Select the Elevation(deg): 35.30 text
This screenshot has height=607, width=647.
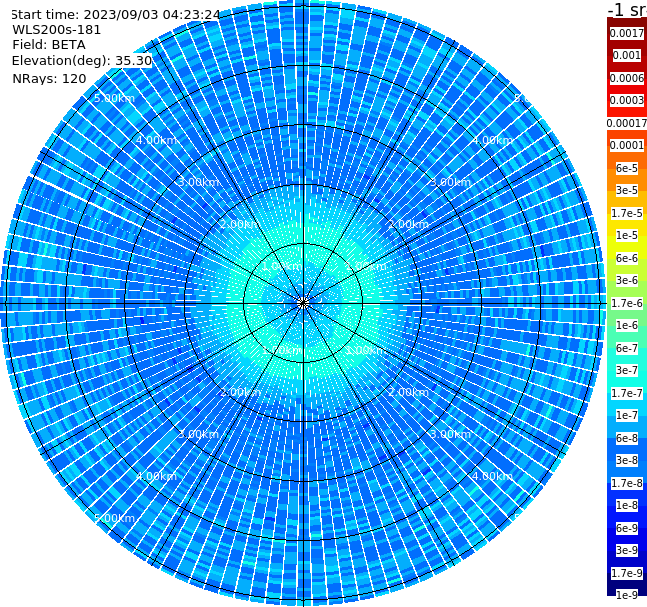coord(82,61)
